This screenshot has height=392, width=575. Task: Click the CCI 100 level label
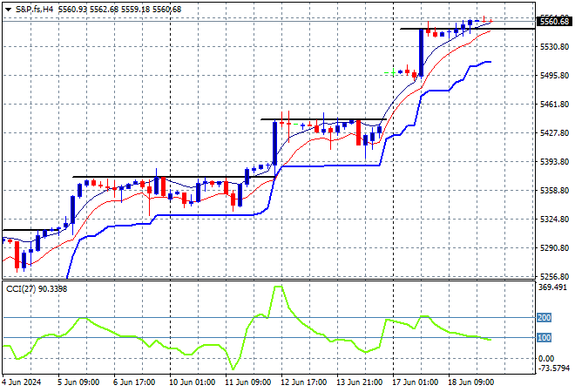point(544,338)
